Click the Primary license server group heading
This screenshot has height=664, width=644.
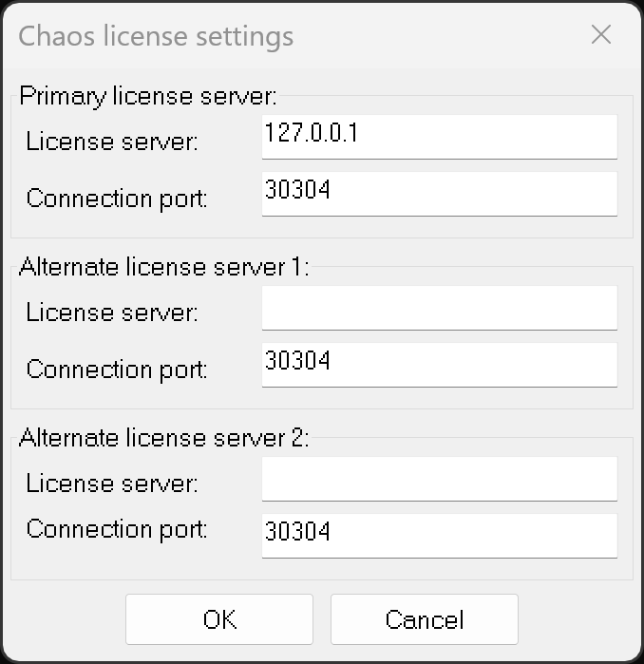pyautogui.click(x=148, y=96)
